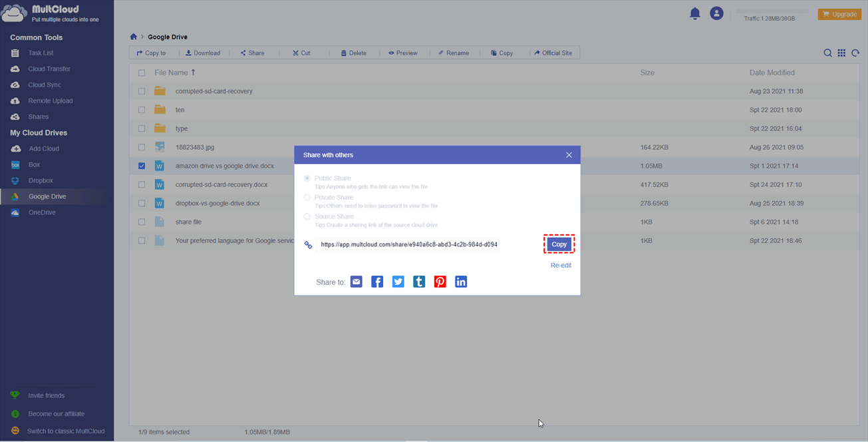Click Copy to toolbar button
The image size is (868, 442).
pos(151,53)
